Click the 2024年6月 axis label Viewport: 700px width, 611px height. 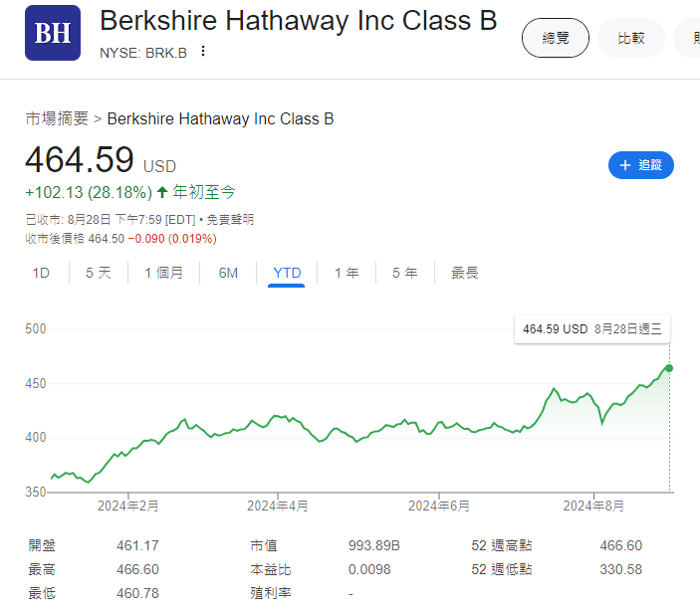pyautogui.click(x=439, y=506)
